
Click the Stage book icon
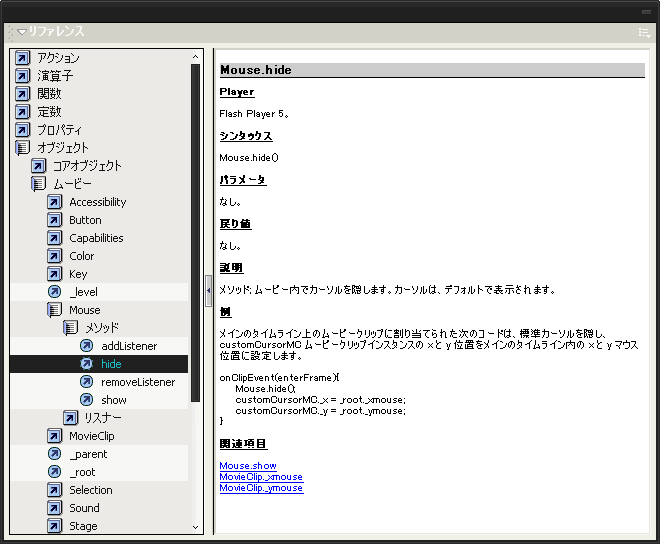click(x=54, y=526)
